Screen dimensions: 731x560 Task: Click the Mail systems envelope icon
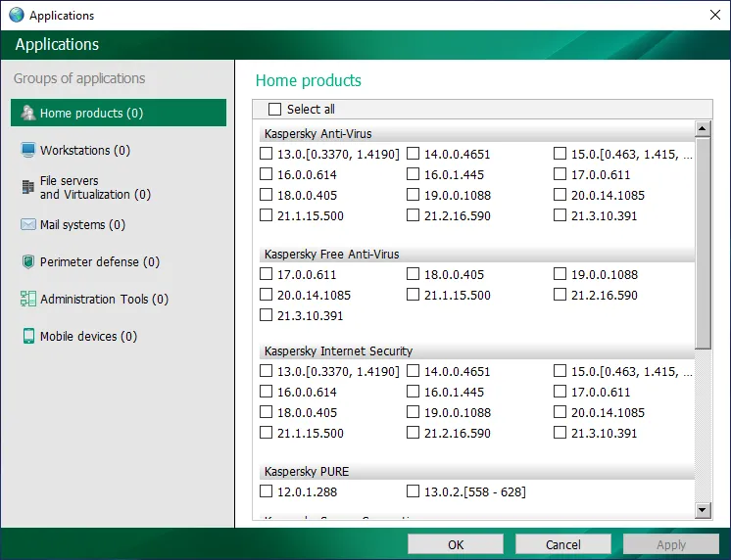click(x=28, y=224)
